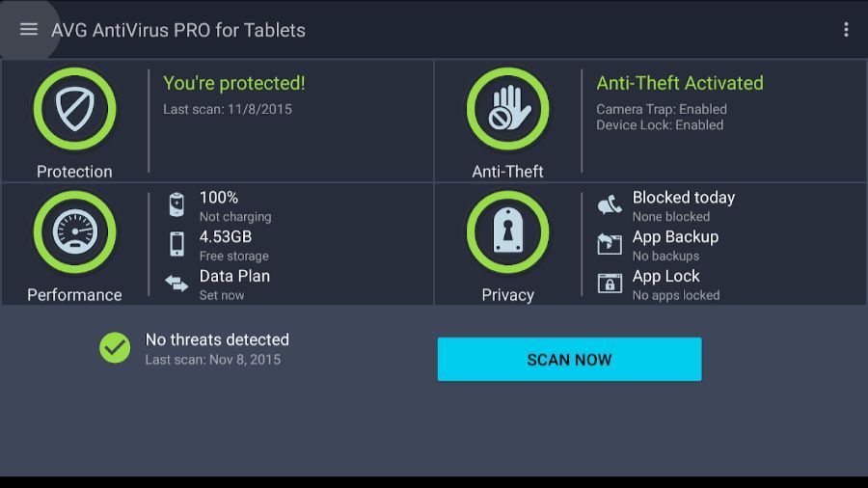The width and height of the screenshot is (868, 488).
Task: Open the App Backup entry label
Action: click(675, 236)
